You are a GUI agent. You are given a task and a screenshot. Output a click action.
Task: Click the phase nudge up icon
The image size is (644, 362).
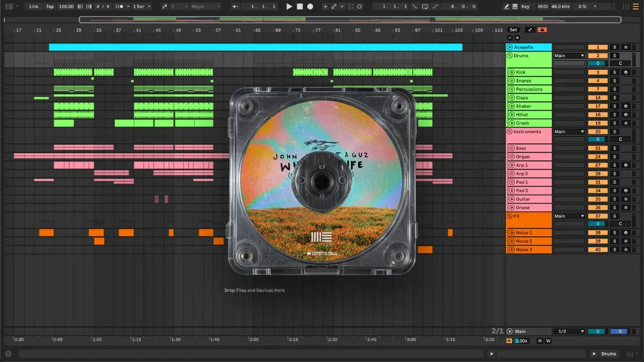tap(90, 7)
